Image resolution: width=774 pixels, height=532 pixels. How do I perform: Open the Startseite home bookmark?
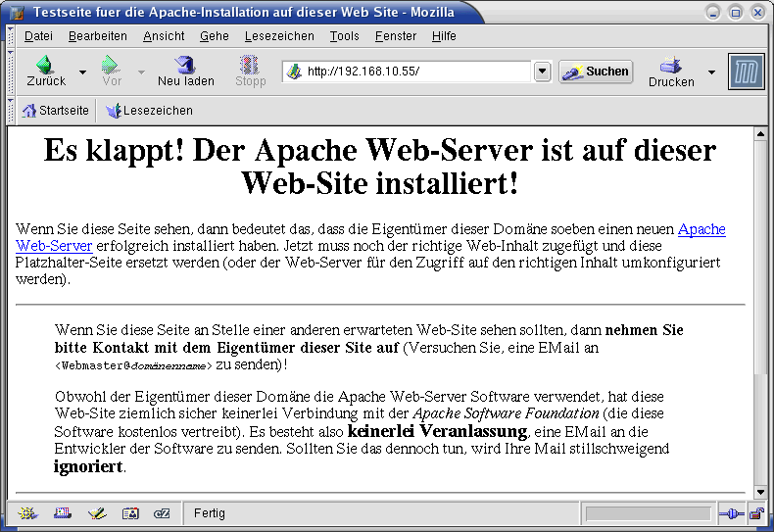point(56,111)
